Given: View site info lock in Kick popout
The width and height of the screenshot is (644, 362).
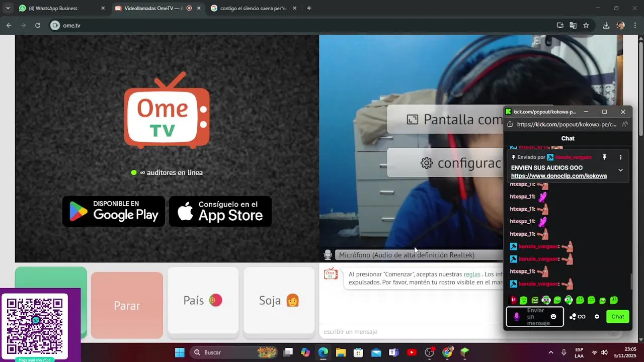Looking at the screenshot, I should pyautogui.click(x=510, y=124).
